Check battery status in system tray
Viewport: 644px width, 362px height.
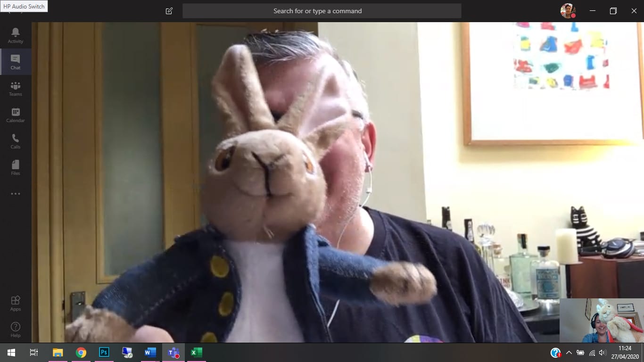pyautogui.click(x=580, y=353)
